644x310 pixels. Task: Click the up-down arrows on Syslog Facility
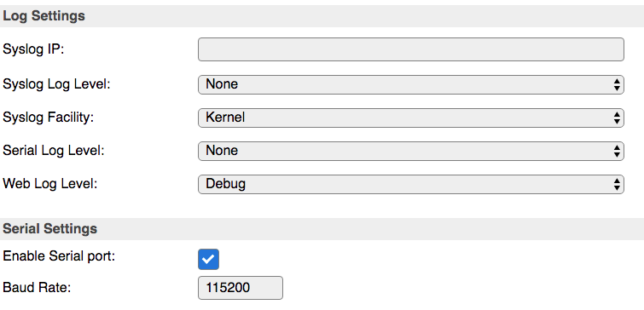click(x=617, y=118)
